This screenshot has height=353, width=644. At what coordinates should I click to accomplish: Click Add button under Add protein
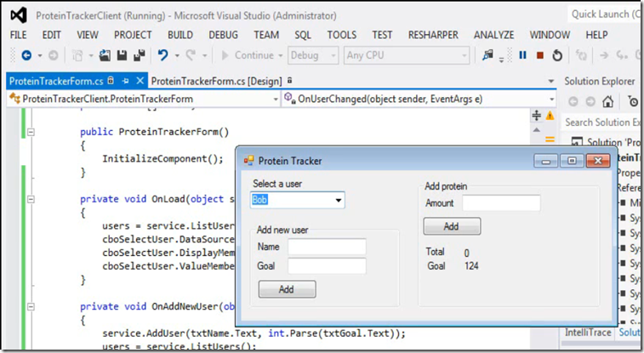tap(453, 226)
